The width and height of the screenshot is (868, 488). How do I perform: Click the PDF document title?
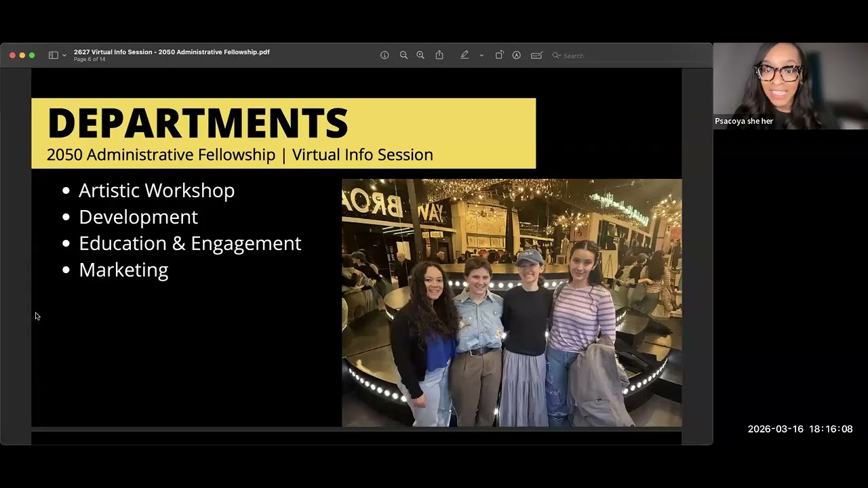(172, 52)
